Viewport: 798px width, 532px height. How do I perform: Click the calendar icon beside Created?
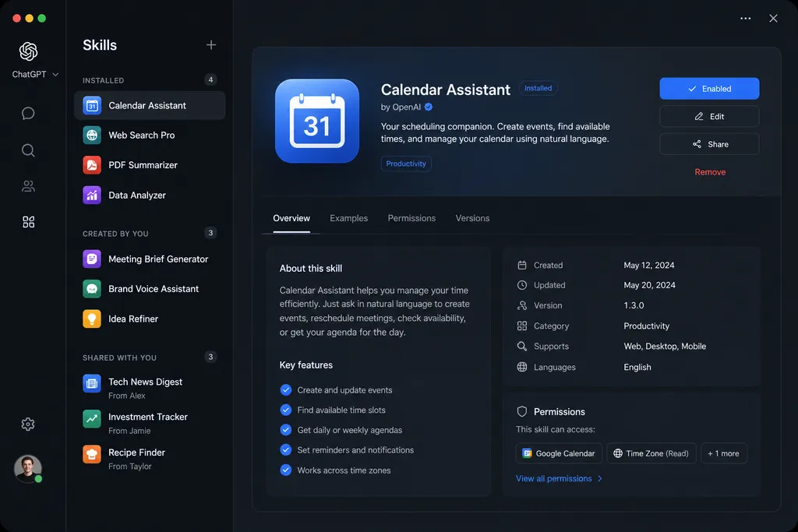tap(521, 265)
